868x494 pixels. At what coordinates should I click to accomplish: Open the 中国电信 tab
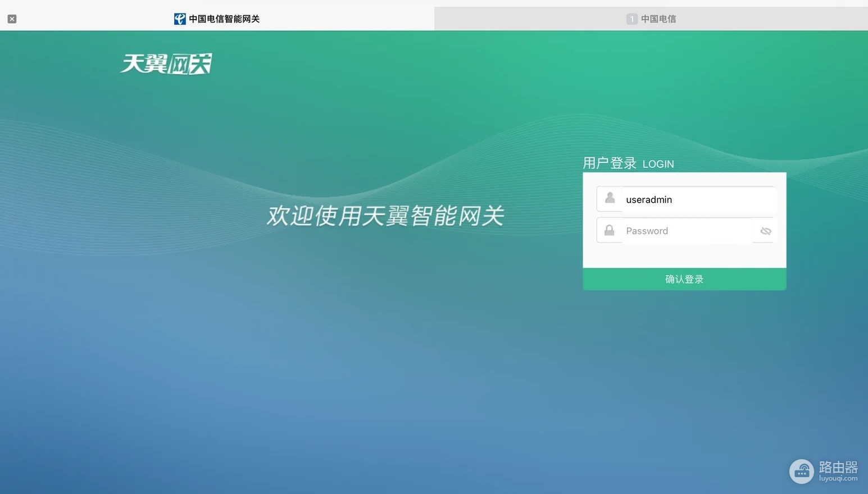651,19
